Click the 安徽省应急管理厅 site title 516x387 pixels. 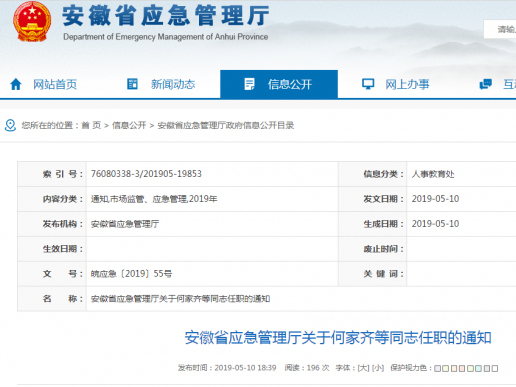click(166, 15)
